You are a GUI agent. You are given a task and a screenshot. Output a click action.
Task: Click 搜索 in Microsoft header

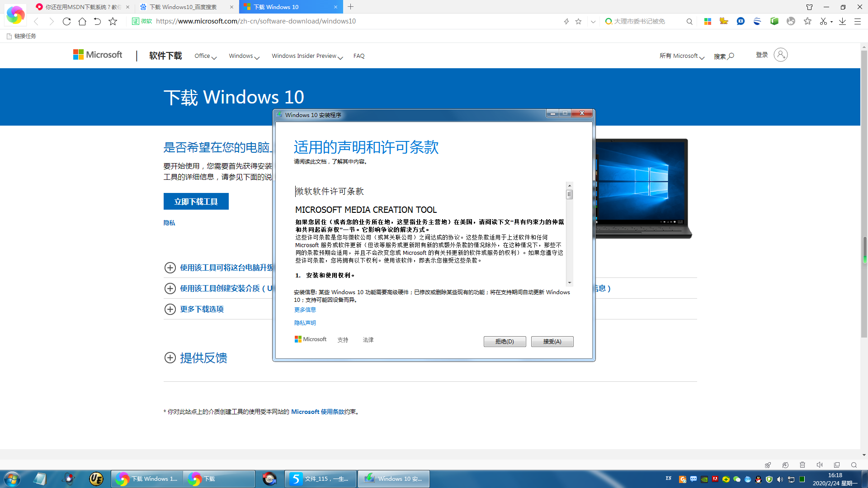(x=724, y=56)
